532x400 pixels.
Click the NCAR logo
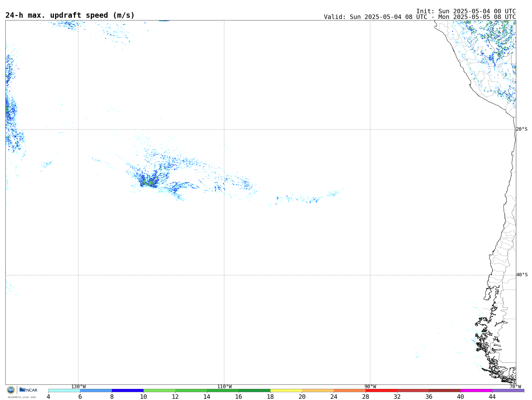(28, 390)
